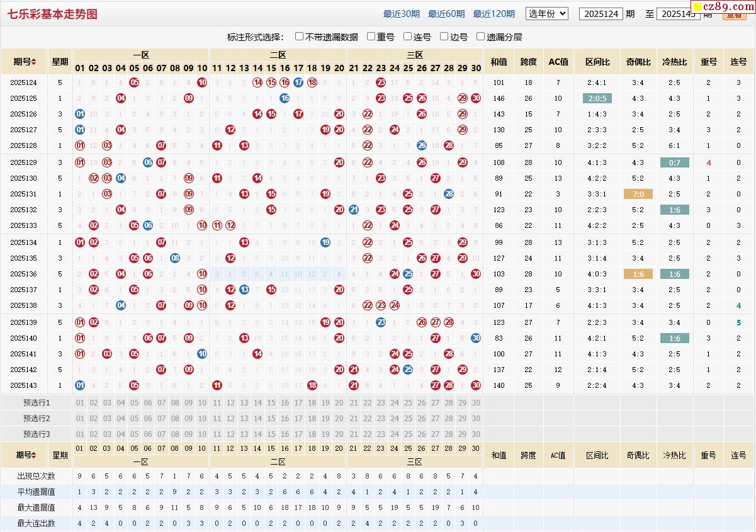This screenshot has height=532, width=756.
Task: Click blue ball 16 in row 2025125
Action: [x=285, y=98]
